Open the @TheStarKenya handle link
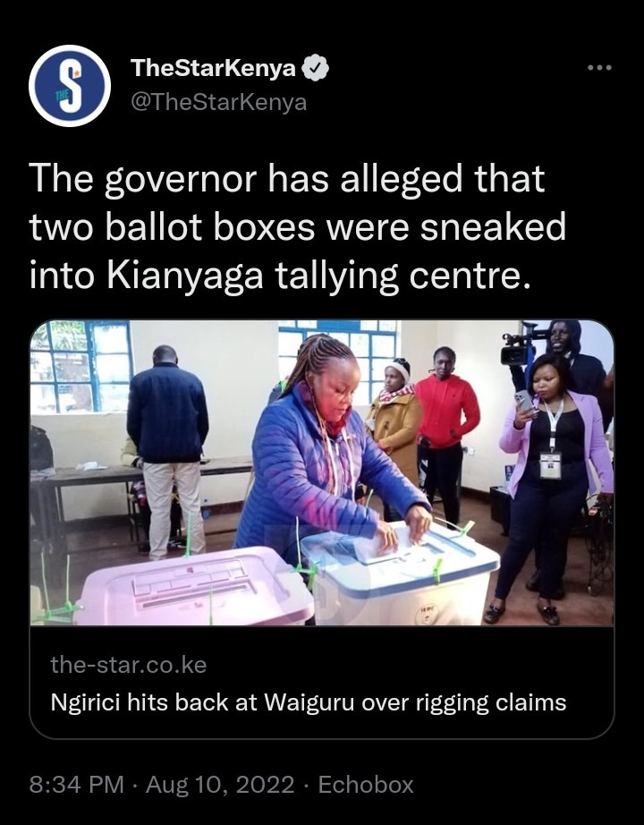The height and width of the screenshot is (825, 644). (218, 101)
